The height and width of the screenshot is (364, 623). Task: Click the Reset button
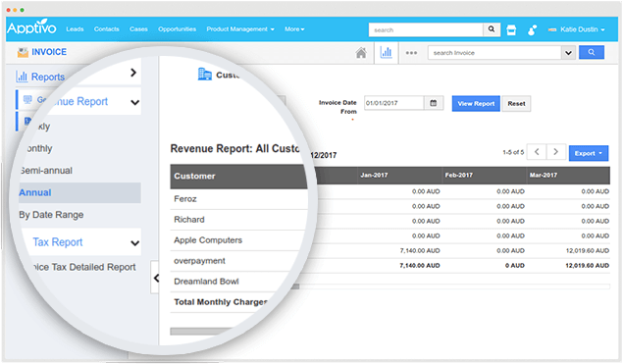(516, 104)
